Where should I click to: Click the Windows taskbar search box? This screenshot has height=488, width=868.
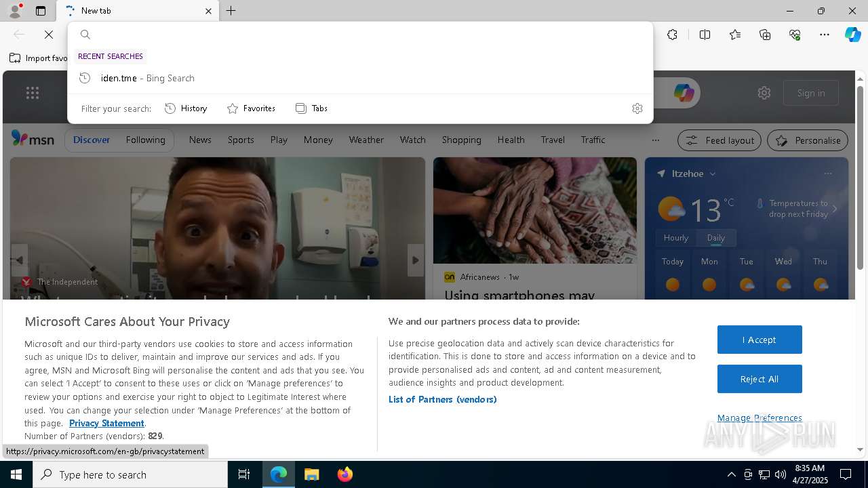click(130, 474)
